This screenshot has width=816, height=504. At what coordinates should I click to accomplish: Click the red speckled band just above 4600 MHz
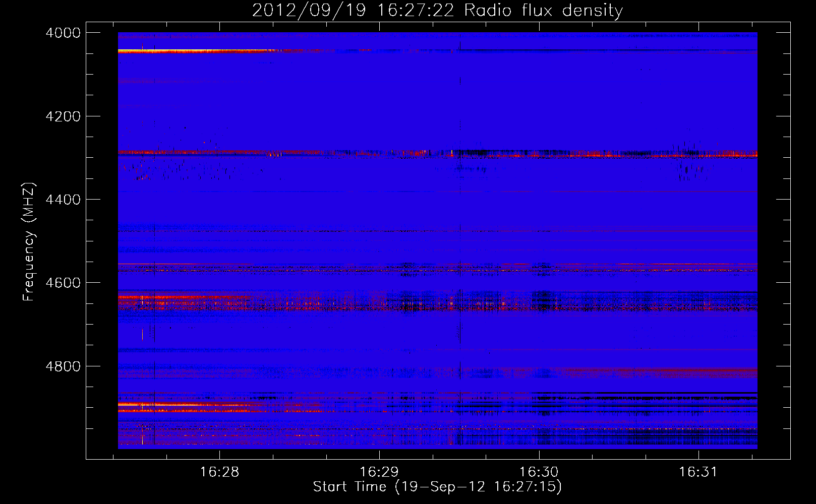coord(437,271)
